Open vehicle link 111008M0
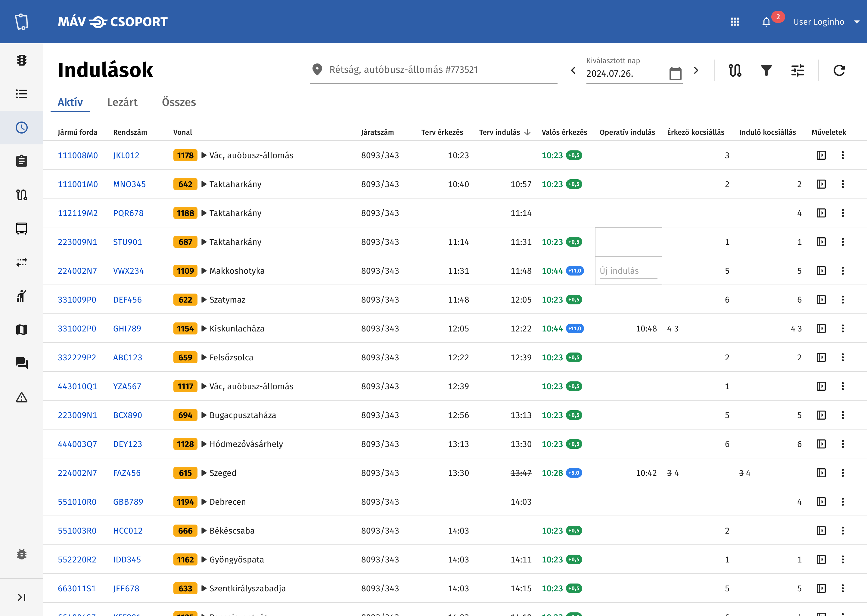Screen dimensions: 867x616 [x=78, y=155]
